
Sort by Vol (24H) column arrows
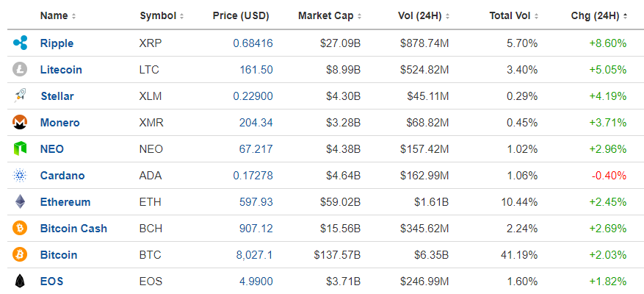[x=447, y=16]
